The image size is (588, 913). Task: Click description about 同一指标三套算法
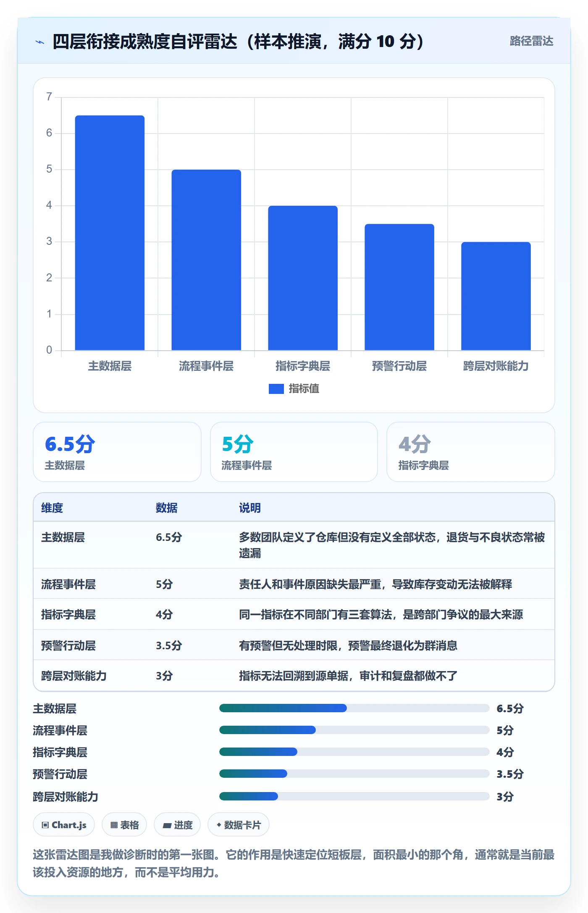[381, 614]
